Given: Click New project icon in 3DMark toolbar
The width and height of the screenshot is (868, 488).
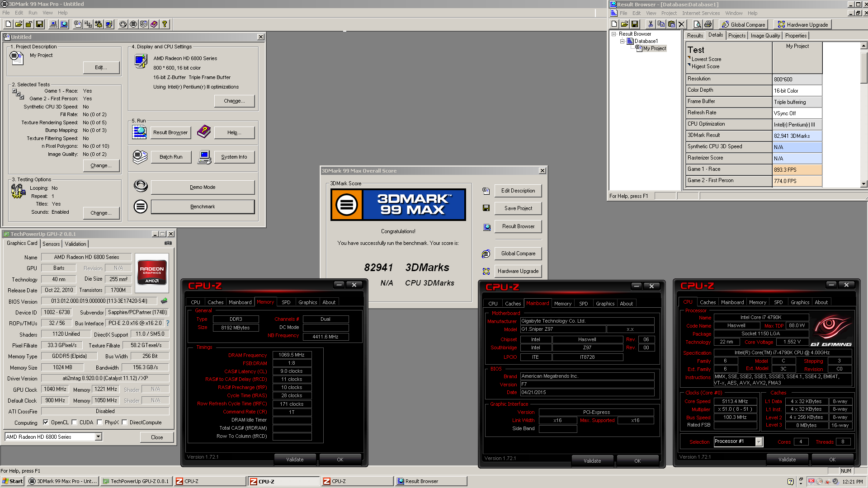Looking at the screenshot, I should click(x=8, y=24).
